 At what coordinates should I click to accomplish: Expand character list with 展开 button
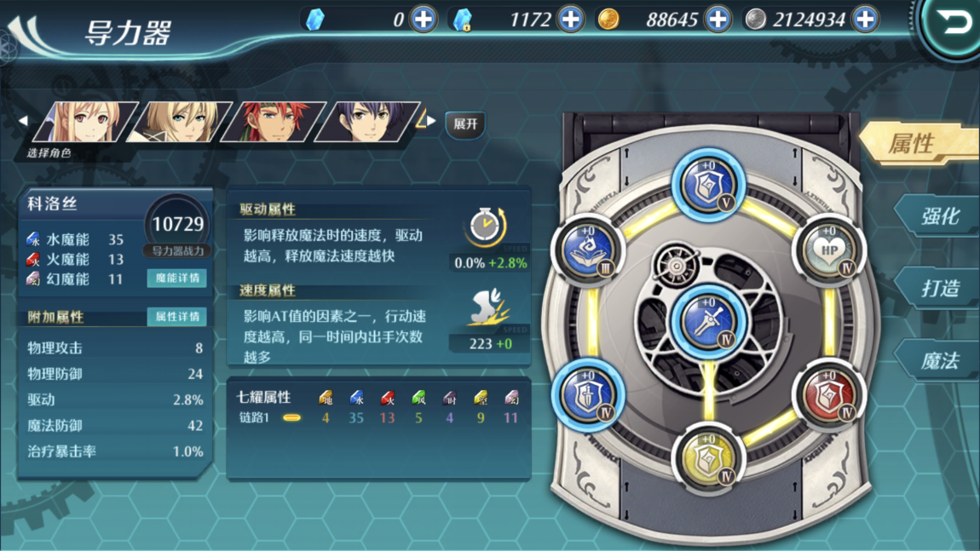tap(465, 124)
